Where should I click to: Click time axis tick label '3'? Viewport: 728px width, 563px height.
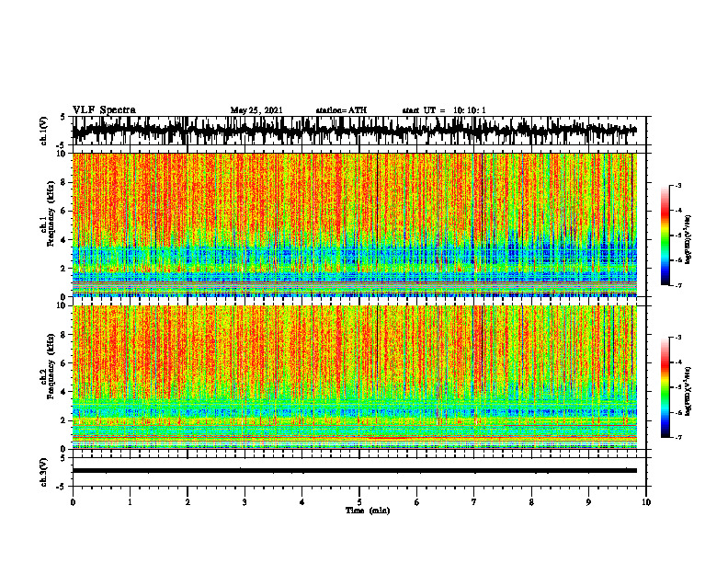click(245, 502)
